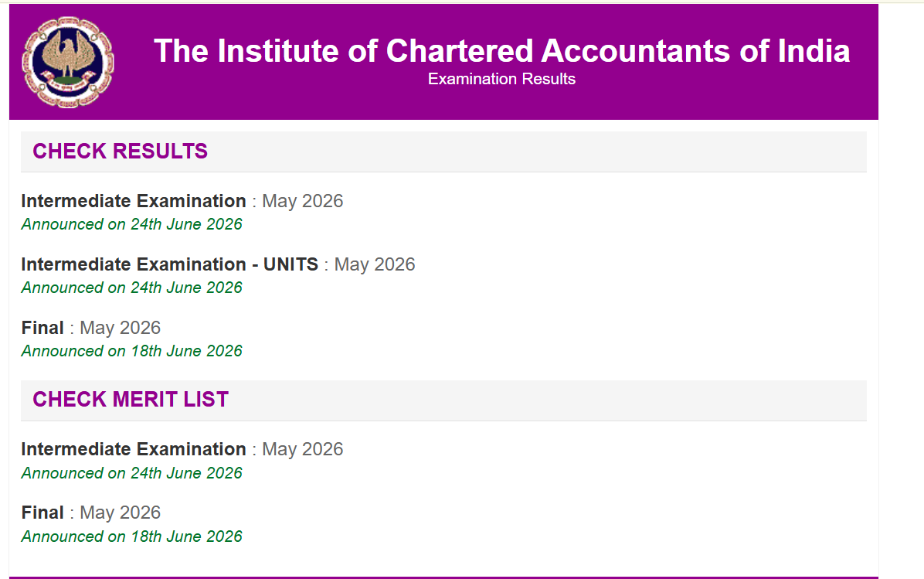Click 24th June announcement under merit list Intermediate
The height and width of the screenshot is (579, 924).
pos(132,473)
